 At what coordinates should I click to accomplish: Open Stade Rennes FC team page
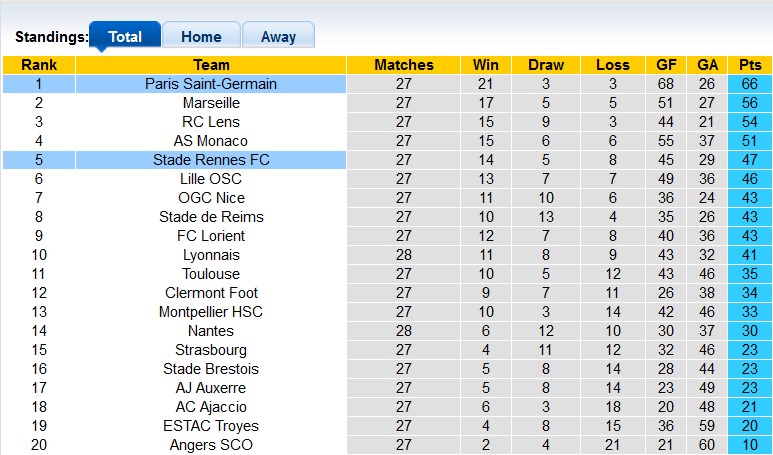point(211,160)
